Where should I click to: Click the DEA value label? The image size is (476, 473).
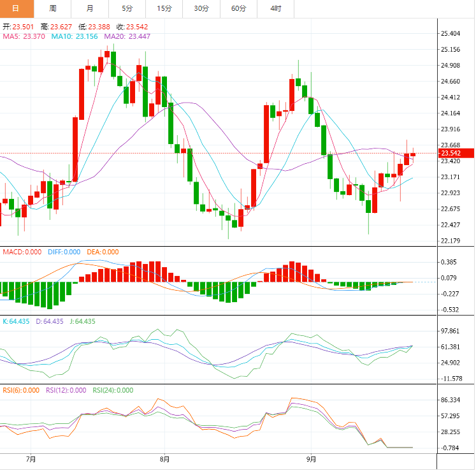pos(104,252)
